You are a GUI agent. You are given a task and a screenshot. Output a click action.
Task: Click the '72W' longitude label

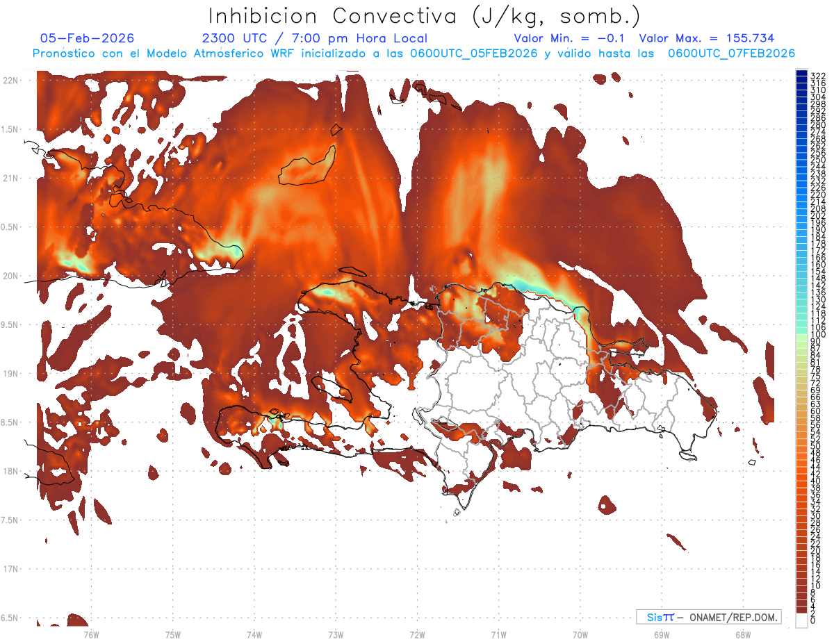click(417, 634)
